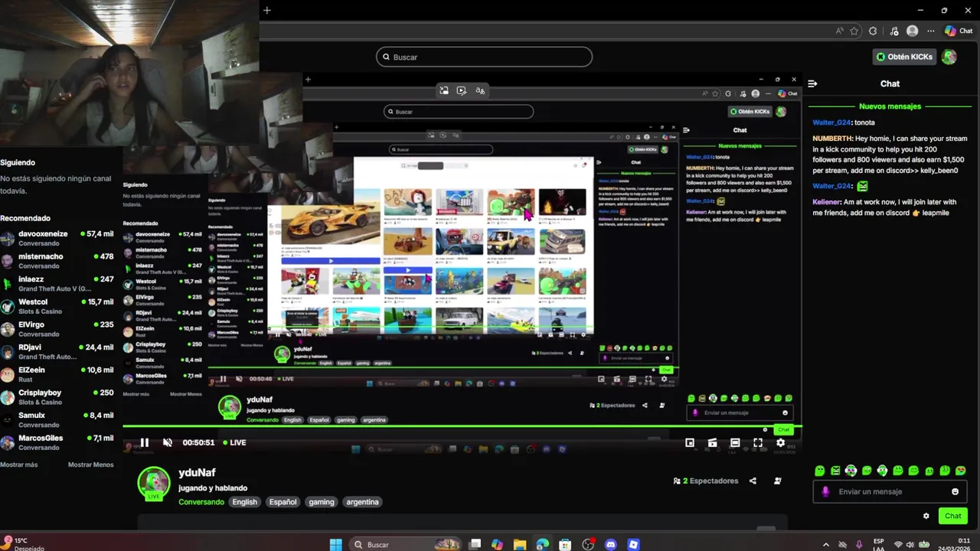This screenshot has height=551, width=980.
Task: Focus the Kick Buscar search field
Action: tap(484, 57)
